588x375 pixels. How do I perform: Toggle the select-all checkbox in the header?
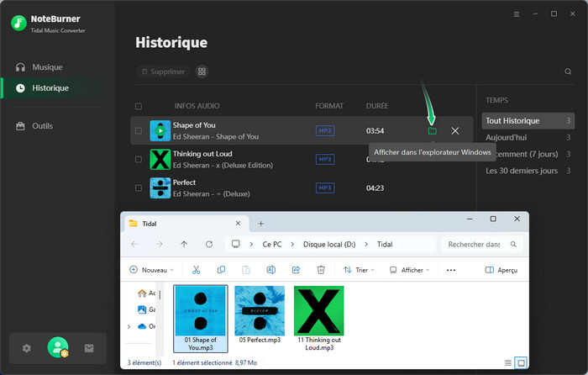point(139,107)
